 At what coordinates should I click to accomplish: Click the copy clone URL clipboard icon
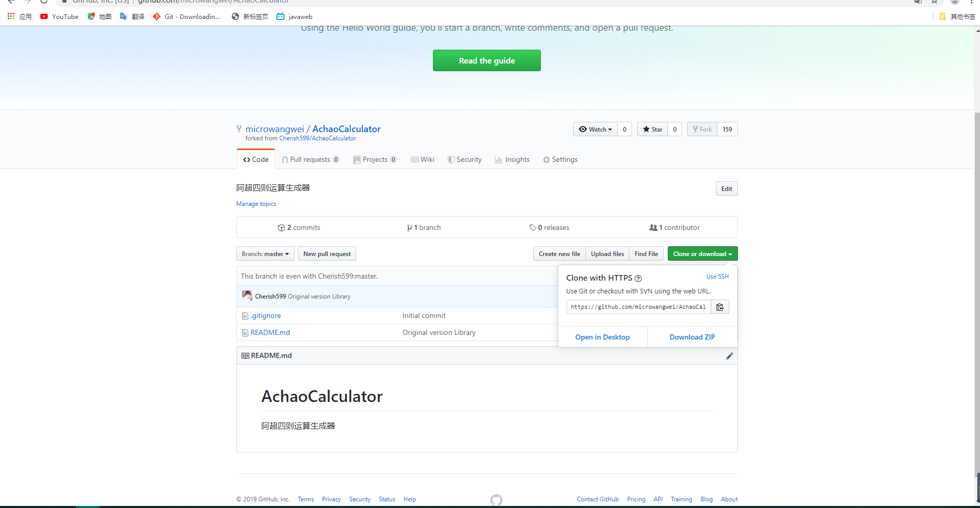(720, 307)
